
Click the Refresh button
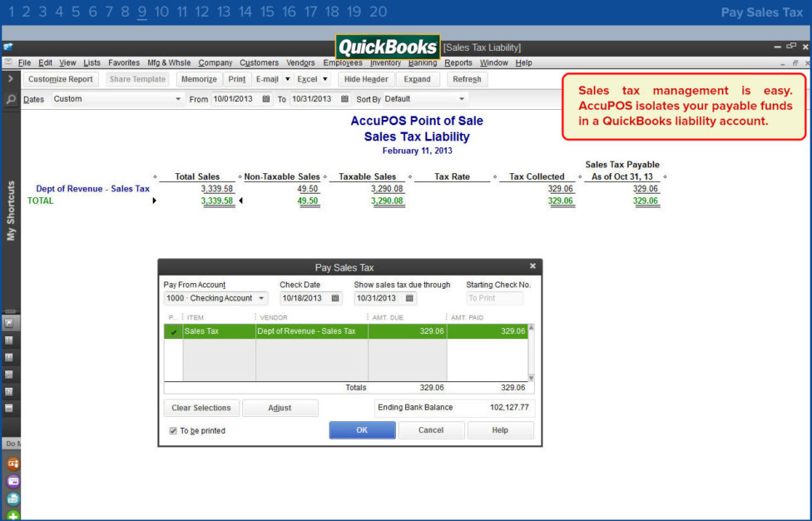click(467, 79)
